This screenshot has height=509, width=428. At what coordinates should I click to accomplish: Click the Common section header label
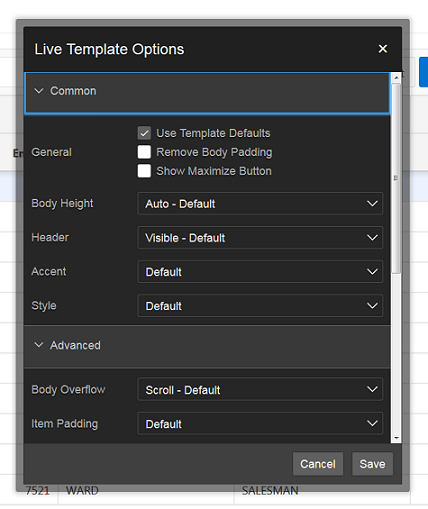(73, 91)
